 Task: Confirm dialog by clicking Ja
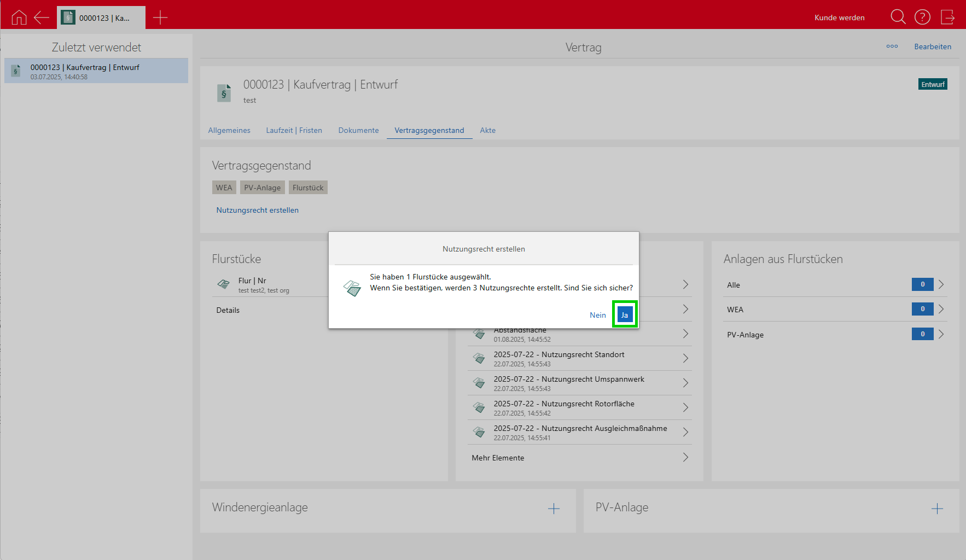(625, 314)
